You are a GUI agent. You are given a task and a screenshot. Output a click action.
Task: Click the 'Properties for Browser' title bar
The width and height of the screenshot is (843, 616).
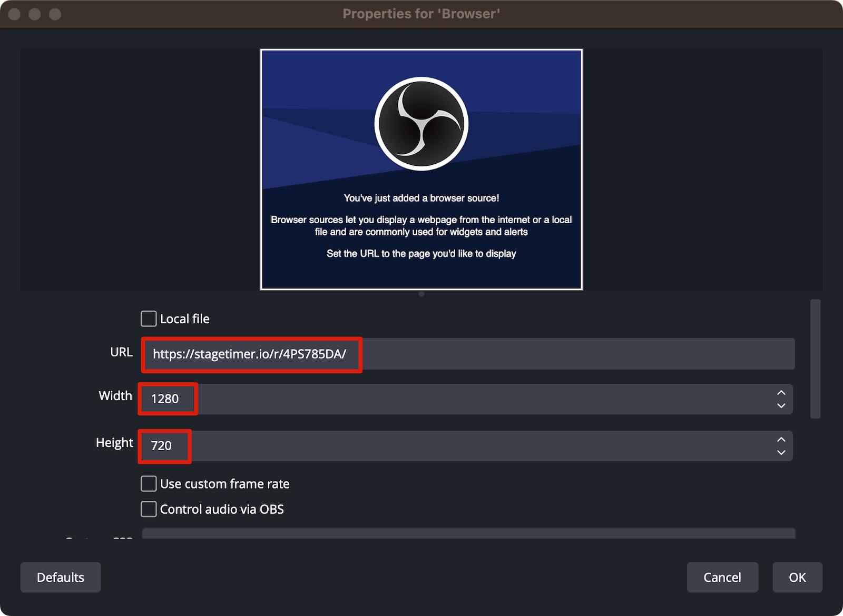tap(421, 14)
